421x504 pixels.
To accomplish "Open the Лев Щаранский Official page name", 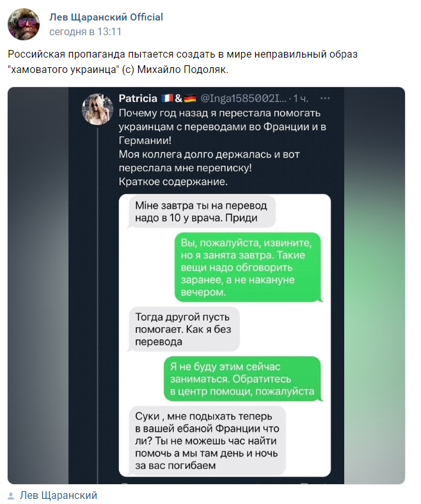I will 106,17.
